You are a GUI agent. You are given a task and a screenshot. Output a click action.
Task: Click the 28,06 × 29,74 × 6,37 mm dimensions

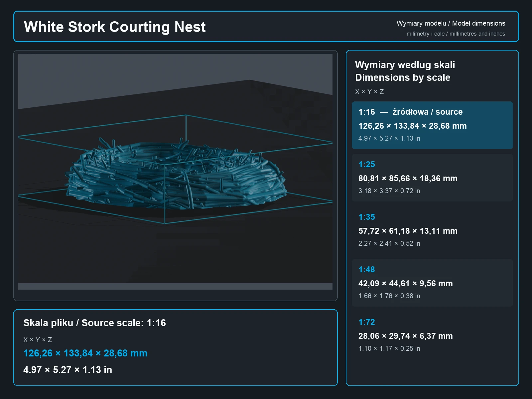click(405, 336)
